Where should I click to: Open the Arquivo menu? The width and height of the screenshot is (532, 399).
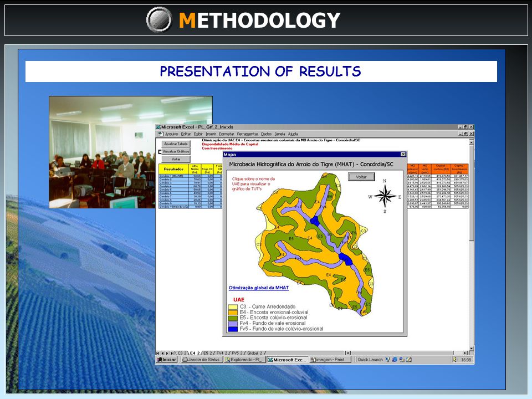pos(171,134)
